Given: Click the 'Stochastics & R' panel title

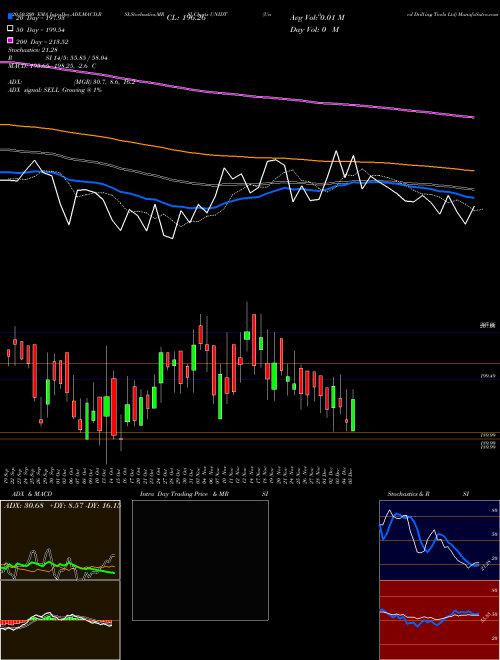Looking at the screenshot, I should [x=408, y=494].
